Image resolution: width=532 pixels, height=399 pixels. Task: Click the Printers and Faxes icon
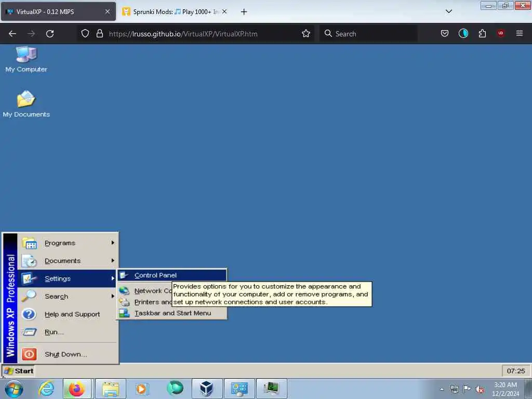click(x=124, y=302)
